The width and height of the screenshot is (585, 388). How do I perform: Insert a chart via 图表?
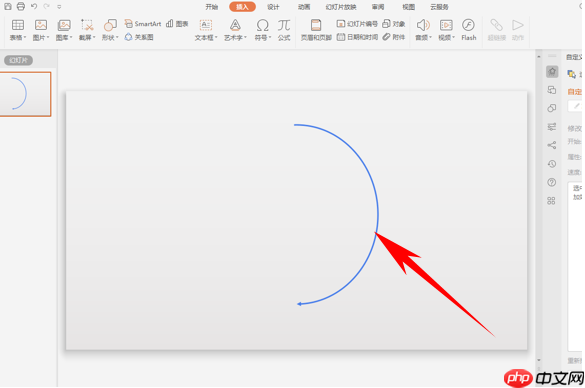177,24
